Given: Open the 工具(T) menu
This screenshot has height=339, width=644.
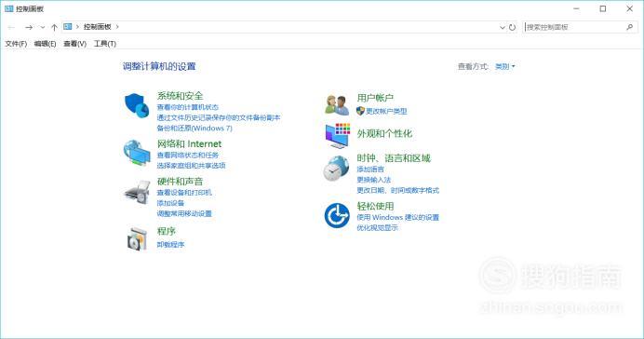Looking at the screenshot, I should coord(105,44).
